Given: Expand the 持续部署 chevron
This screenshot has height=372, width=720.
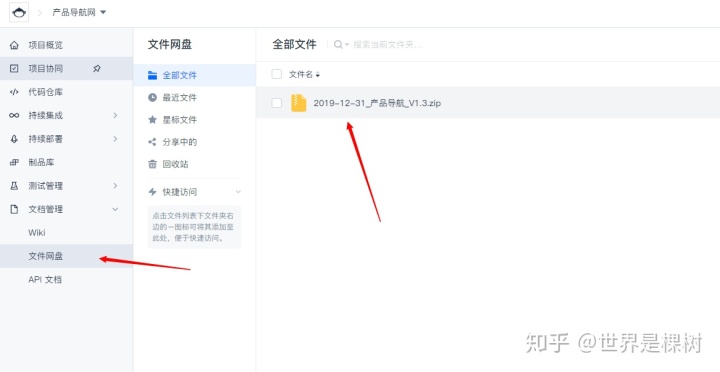Looking at the screenshot, I should [x=115, y=139].
